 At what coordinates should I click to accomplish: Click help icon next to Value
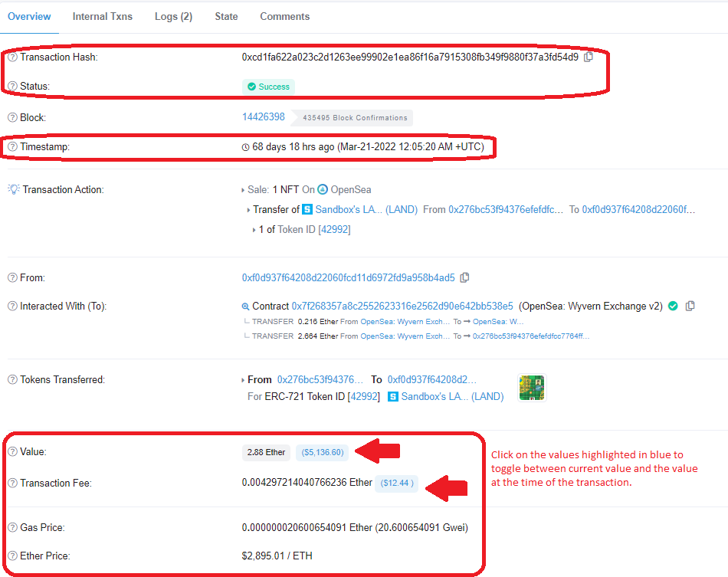pyautogui.click(x=12, y=451)
